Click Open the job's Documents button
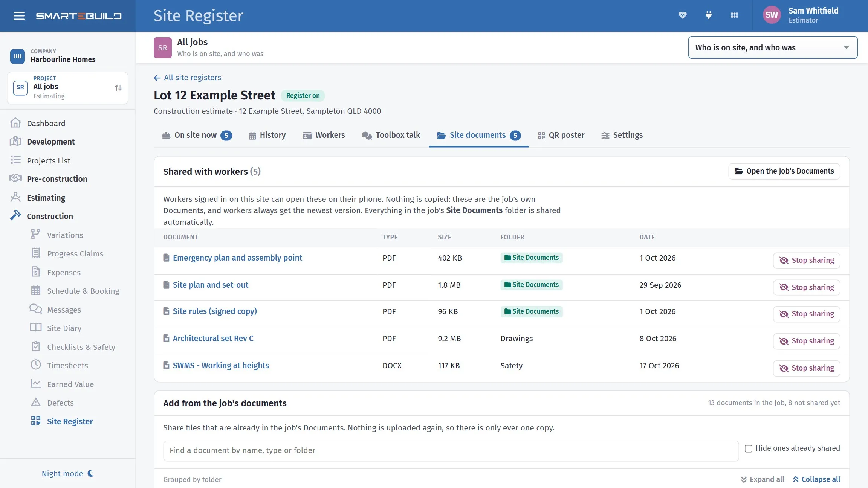 click(x=784, y=171)
